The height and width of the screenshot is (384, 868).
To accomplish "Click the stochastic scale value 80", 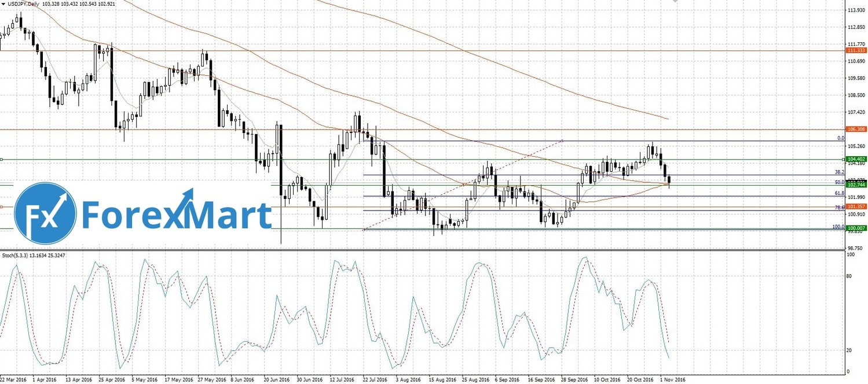I will 848,276.
